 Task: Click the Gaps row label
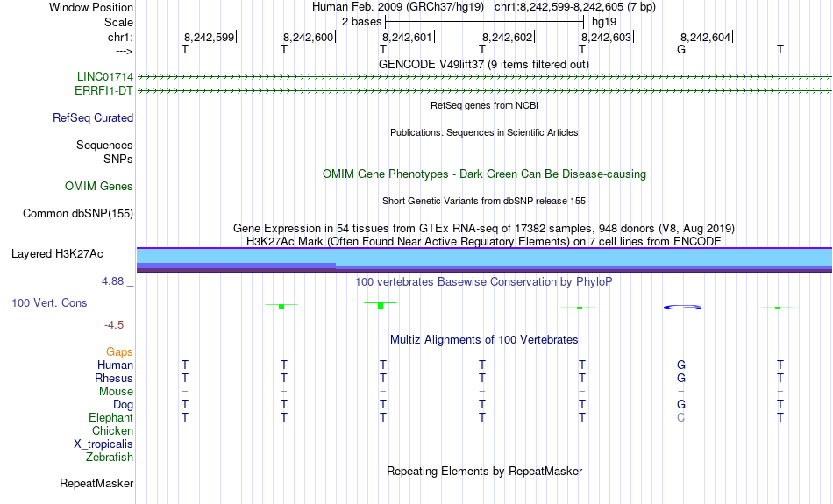(x=119, y=351)
